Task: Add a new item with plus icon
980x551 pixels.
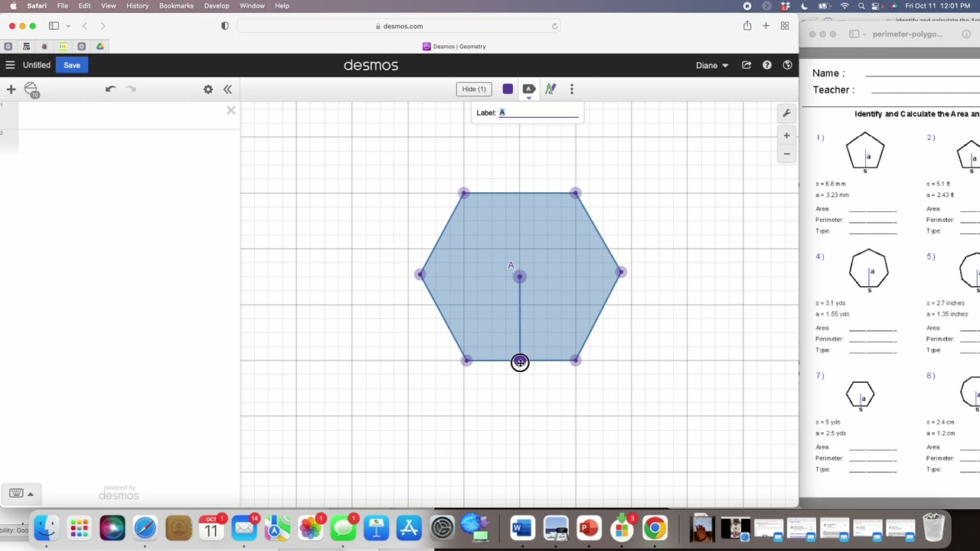Action: click(11, 90)
